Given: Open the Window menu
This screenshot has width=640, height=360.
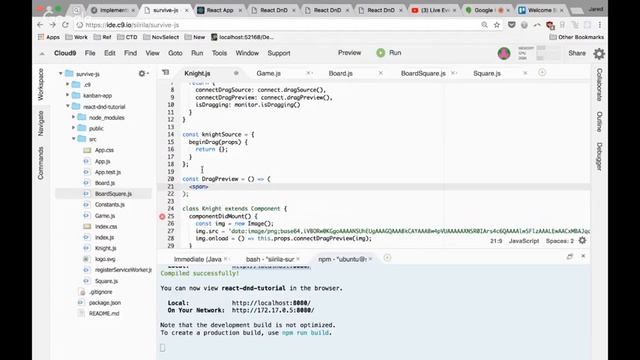Looking at the screenshot, I should [x=247, y=53].
